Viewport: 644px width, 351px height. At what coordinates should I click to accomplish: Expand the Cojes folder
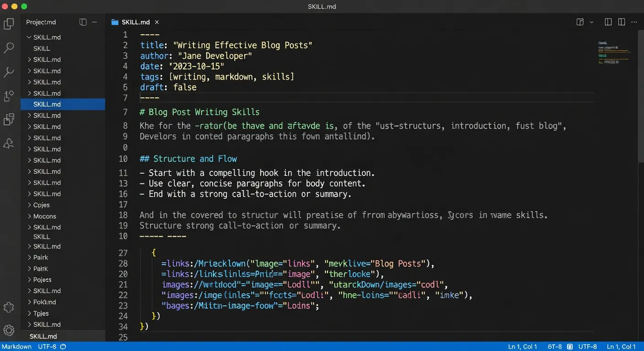(41, 205)
